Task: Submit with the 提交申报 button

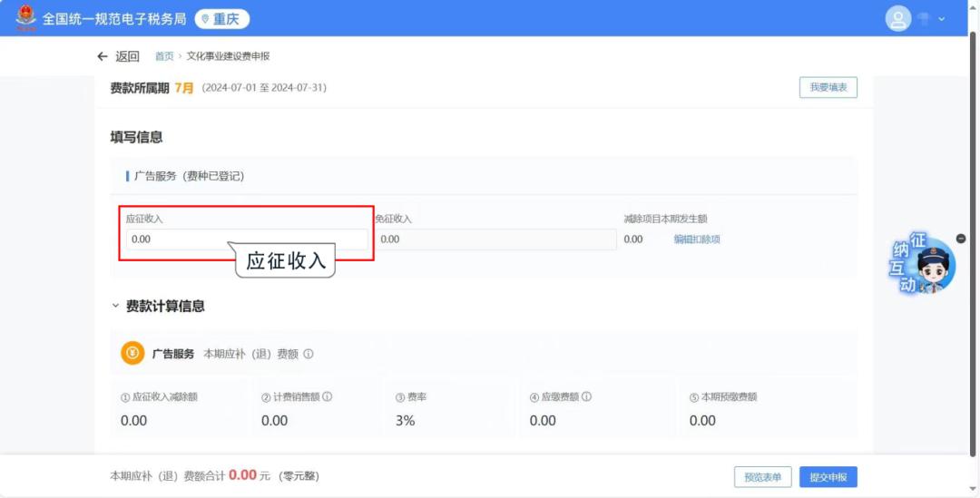Action: click(x=828, y=477)
